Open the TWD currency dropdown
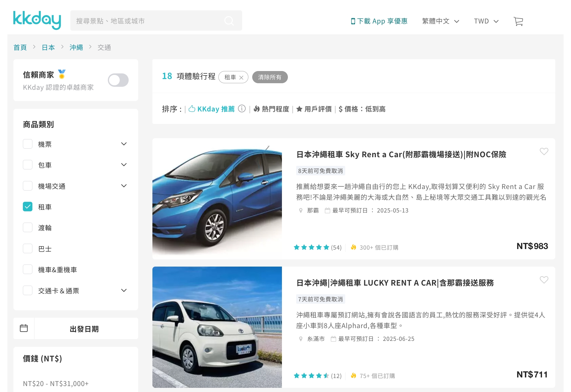The height and width of the screenshot is (392, 571). (486, 21)
